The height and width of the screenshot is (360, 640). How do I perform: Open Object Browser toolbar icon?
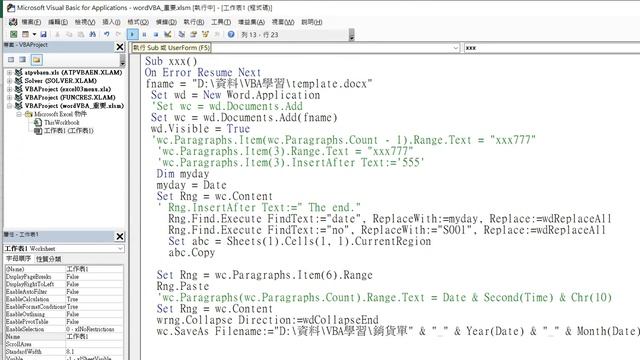point(205,35)
